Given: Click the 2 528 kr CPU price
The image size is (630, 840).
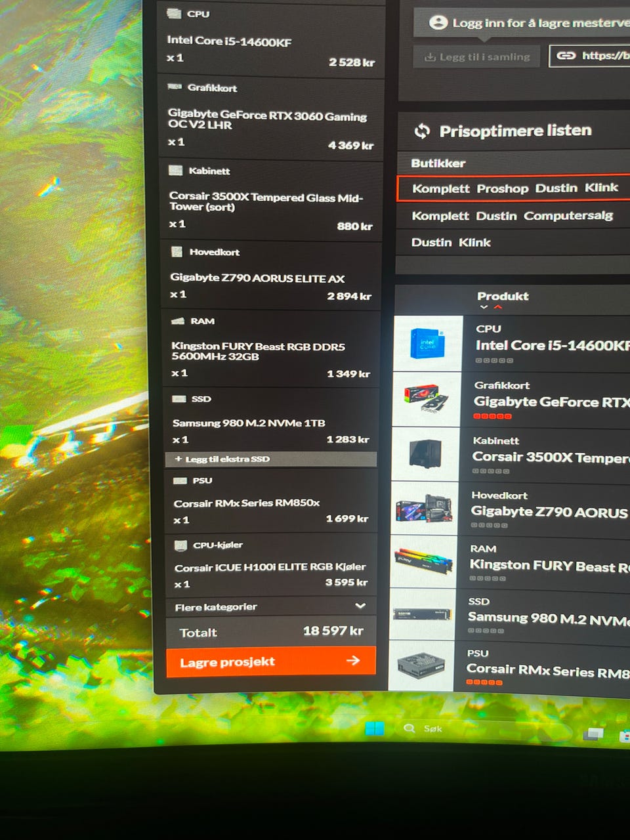Looking at the screenshot, I should pos(352,62).
